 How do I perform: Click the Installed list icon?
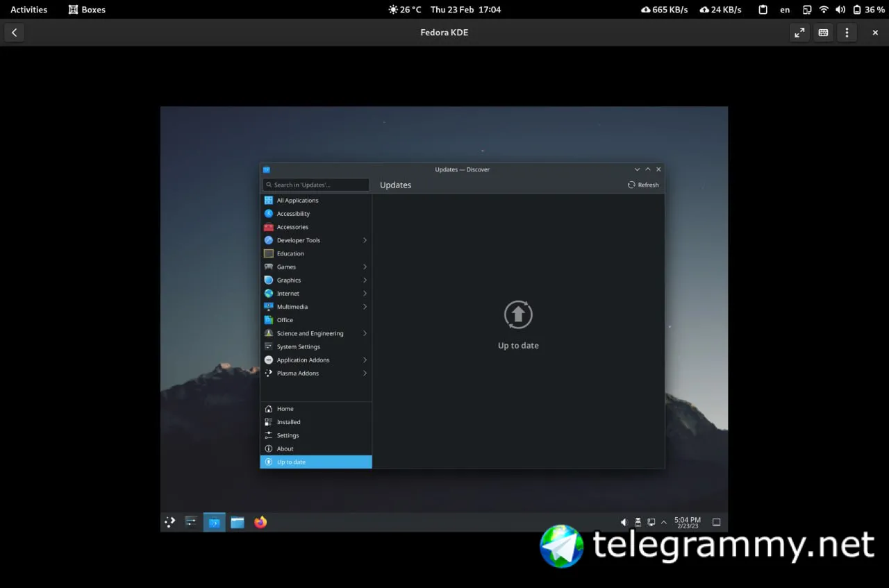point(269,422)
